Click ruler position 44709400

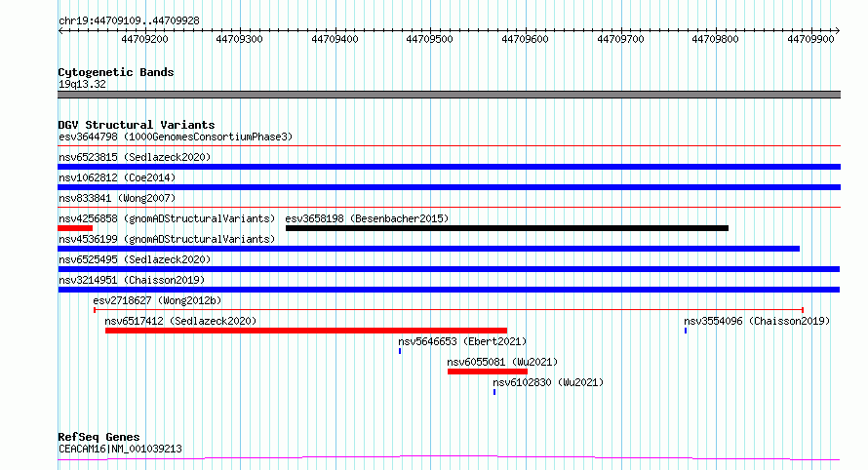(x=335, y=39)
